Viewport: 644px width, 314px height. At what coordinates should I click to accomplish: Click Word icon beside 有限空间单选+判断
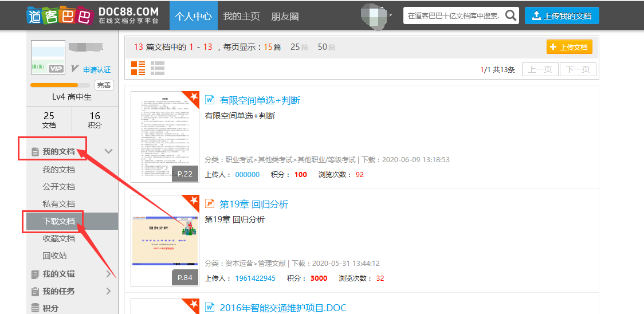click(x=210, y=100)
